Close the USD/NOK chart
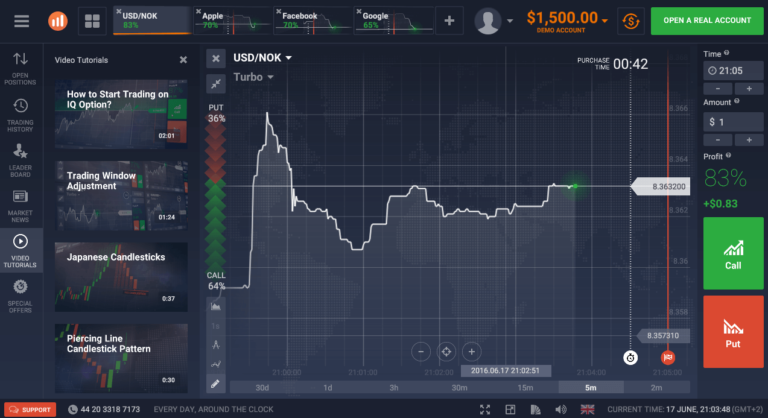Screen dimensions: 768x418 pos(216,59)
